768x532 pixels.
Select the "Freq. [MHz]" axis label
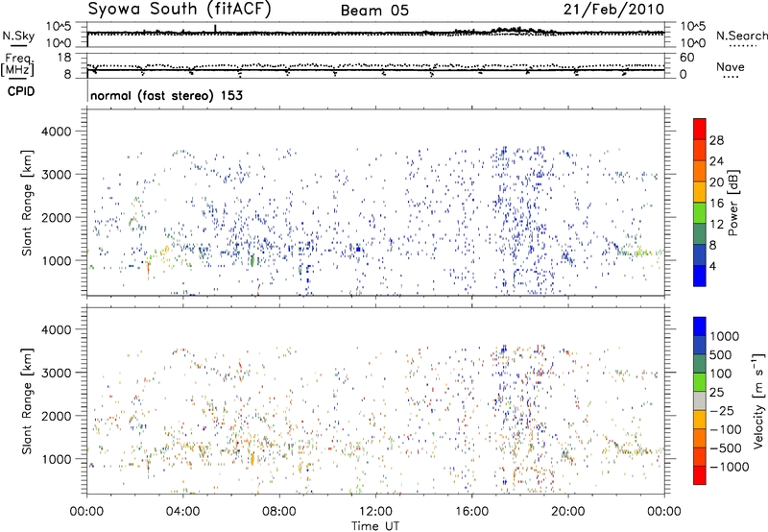coord(18,64)
